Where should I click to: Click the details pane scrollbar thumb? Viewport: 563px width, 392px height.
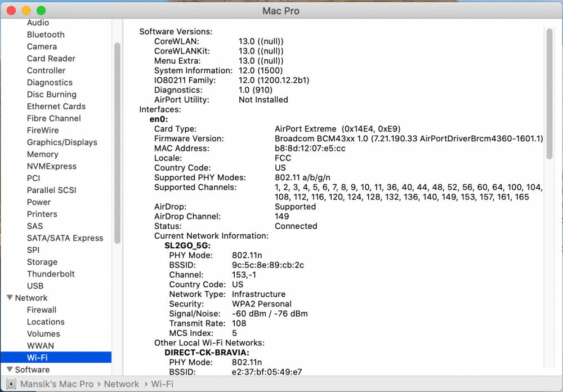coord(549,94)
